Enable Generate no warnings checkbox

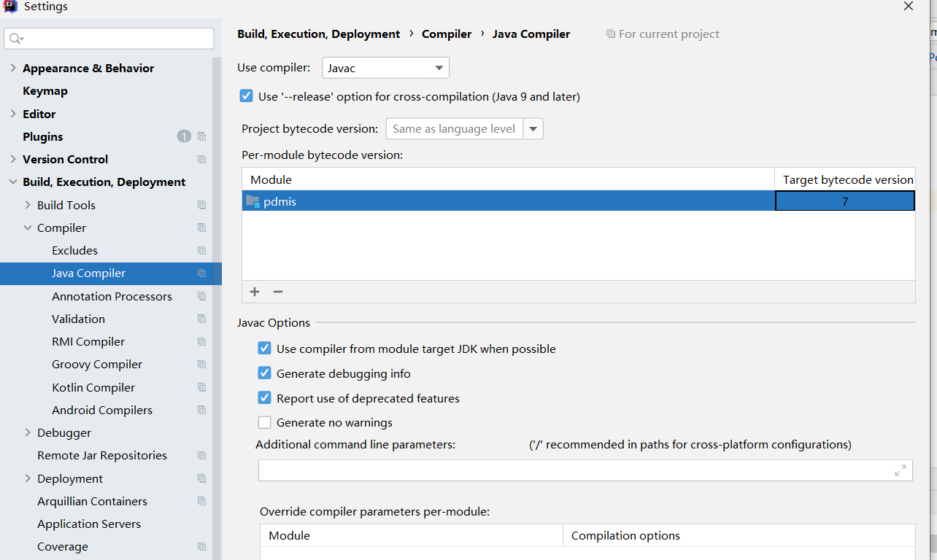(x=265, y=422)
